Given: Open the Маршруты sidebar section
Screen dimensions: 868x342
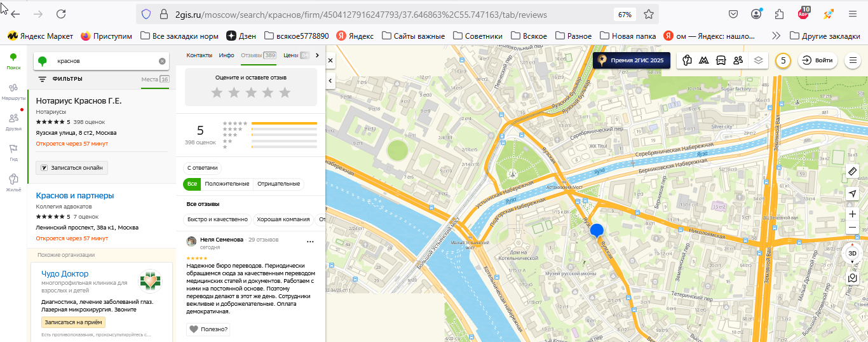Looking at the screenshot, I should 13,92.
